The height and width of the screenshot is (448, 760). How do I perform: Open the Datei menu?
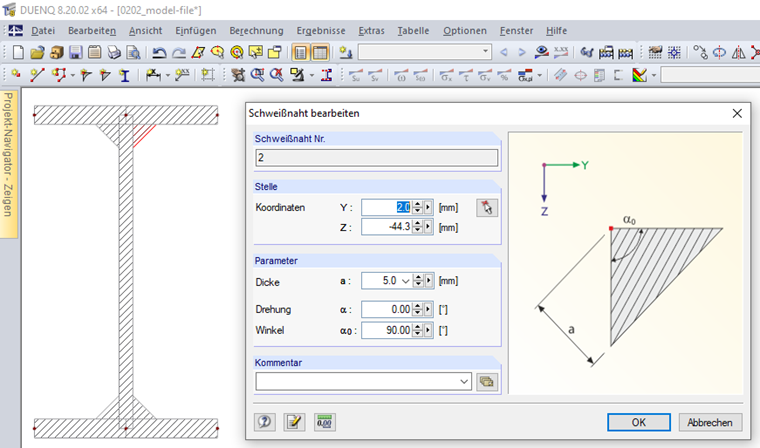click(x=43, y=31)
